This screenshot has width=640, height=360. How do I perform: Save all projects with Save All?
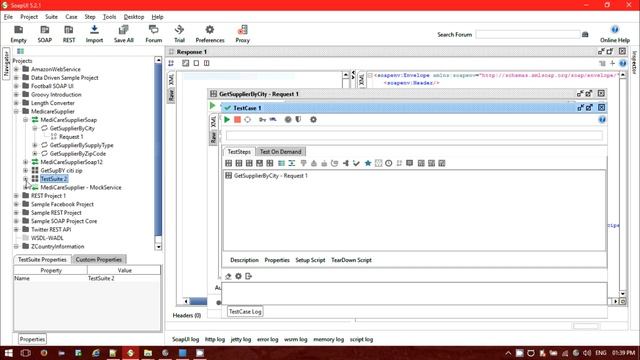tap(124, 34)
